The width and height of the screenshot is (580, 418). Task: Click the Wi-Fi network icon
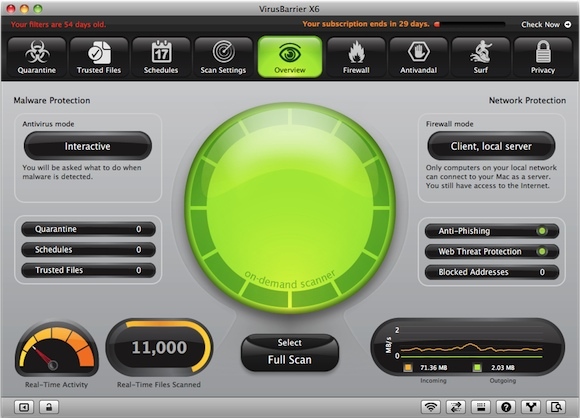point(431,407)
